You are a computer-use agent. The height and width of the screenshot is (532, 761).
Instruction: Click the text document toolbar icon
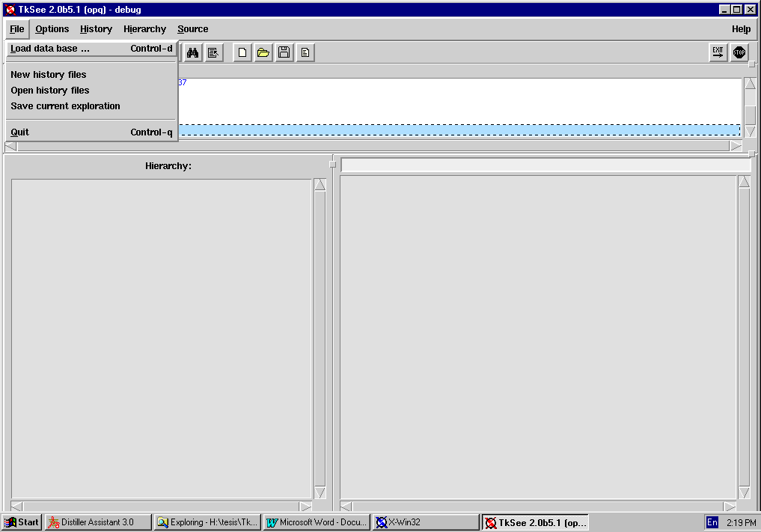coord(305,52)
